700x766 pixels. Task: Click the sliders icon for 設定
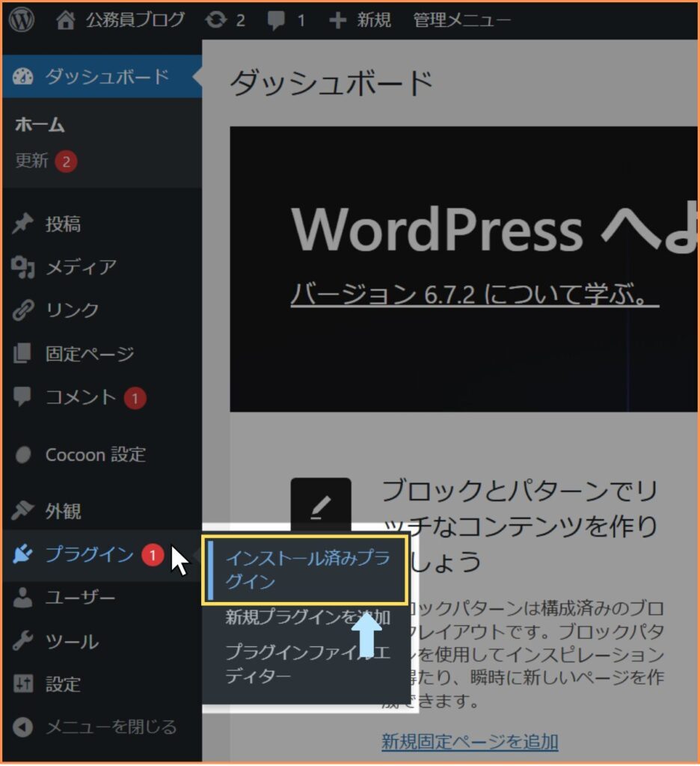23,684
